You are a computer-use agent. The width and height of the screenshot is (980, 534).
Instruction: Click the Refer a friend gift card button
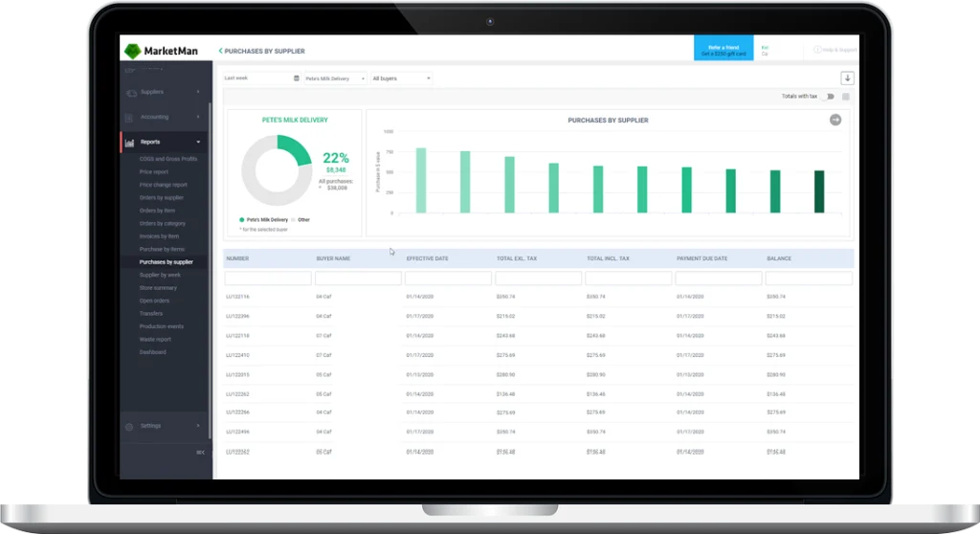click(x=724, y=50)
